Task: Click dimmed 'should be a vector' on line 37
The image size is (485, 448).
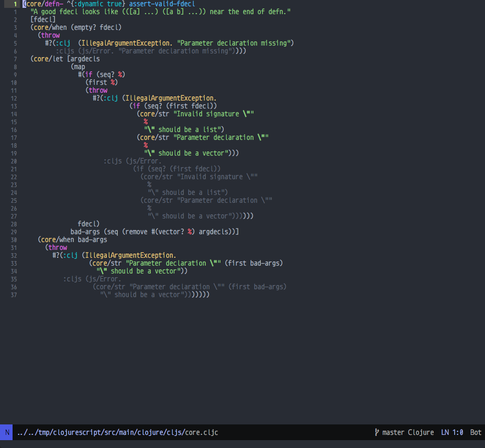Action: 148,294
